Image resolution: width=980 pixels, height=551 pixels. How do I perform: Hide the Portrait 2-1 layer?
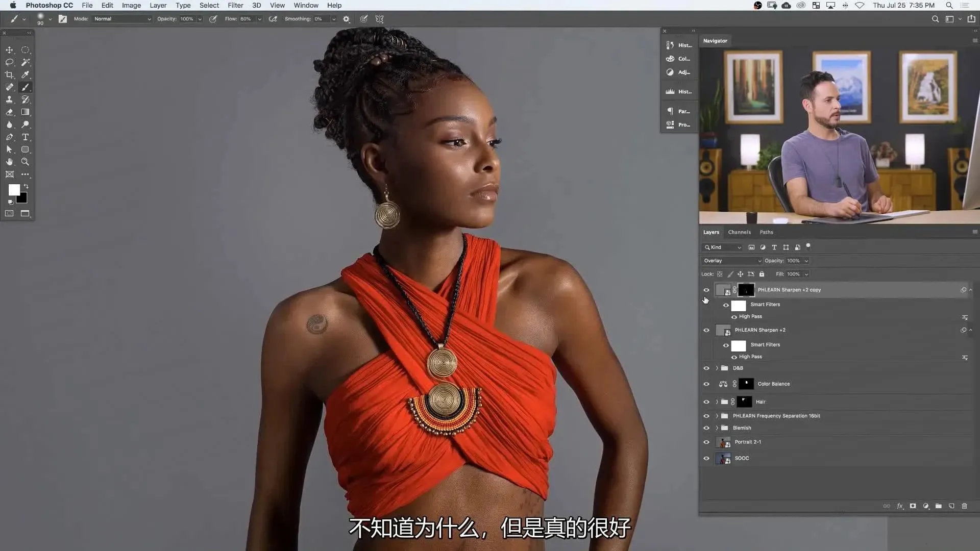[x=706, y=442]
